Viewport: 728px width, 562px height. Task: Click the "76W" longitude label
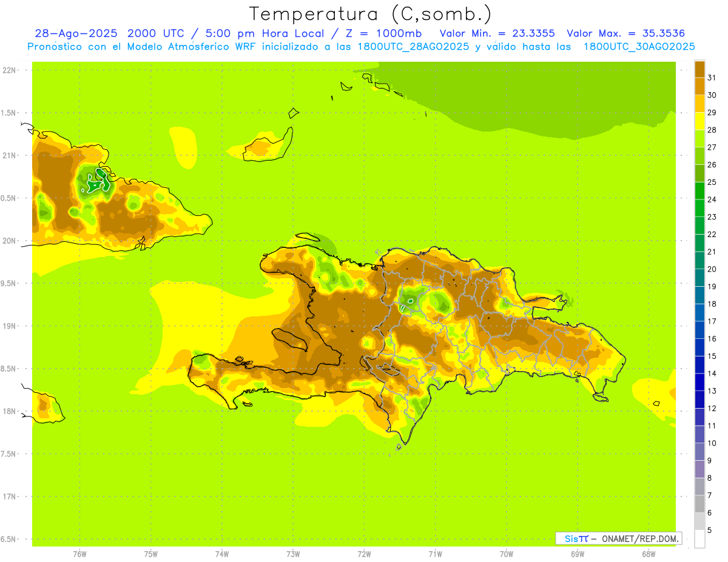pyautogui.click(x=79, y=554)
